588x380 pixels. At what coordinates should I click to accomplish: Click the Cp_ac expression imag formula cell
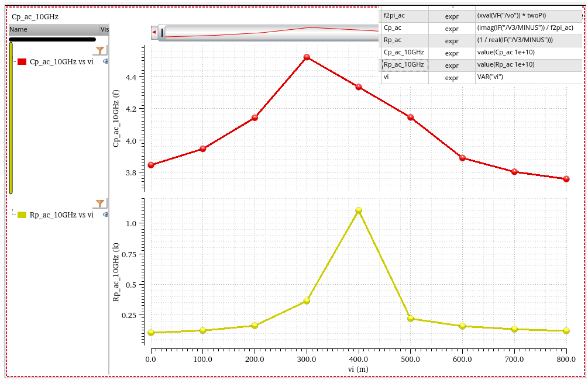click(529, 28)
